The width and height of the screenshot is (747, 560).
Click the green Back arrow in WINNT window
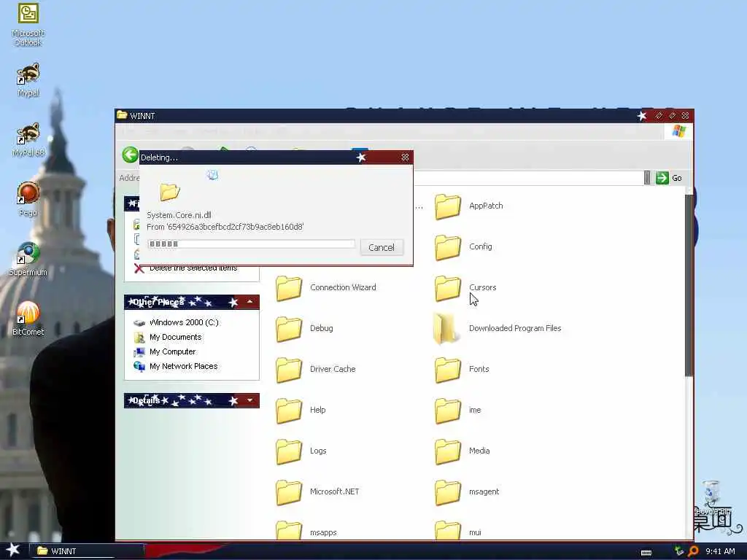pos(130,155)
